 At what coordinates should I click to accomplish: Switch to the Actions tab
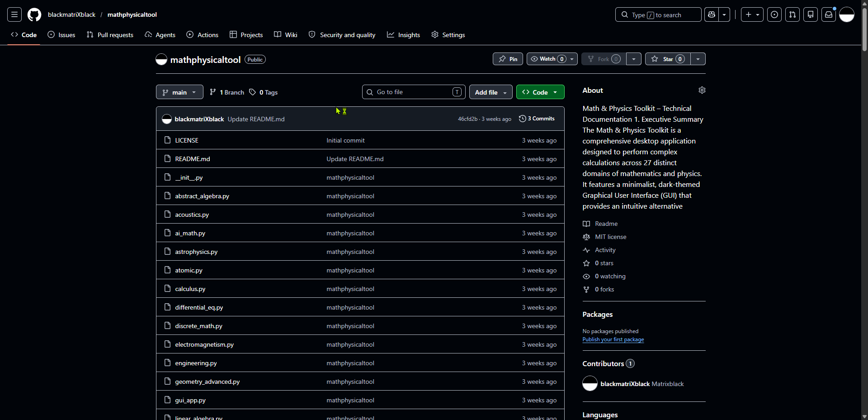pyautogui.click(x=203, y=35)
